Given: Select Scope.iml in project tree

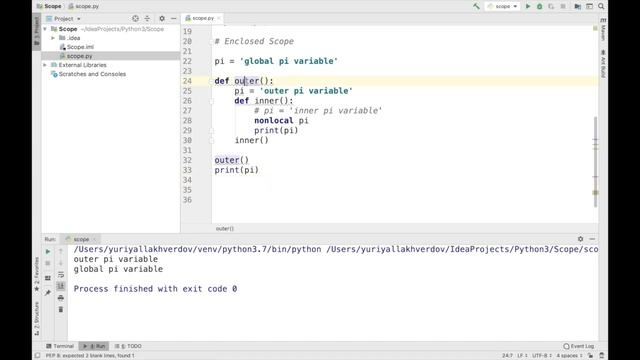Looking at the screenshot, I should coord(77,47).
